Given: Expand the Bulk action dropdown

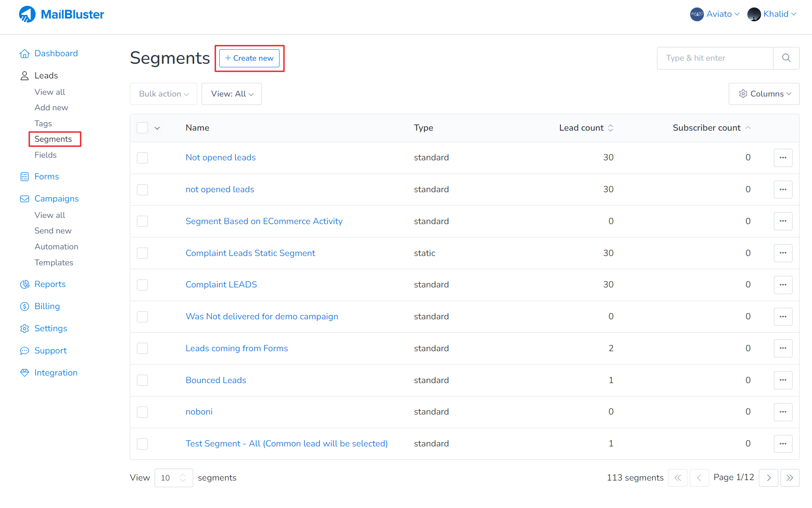Looking at the screenshot, I should [163, 94].
